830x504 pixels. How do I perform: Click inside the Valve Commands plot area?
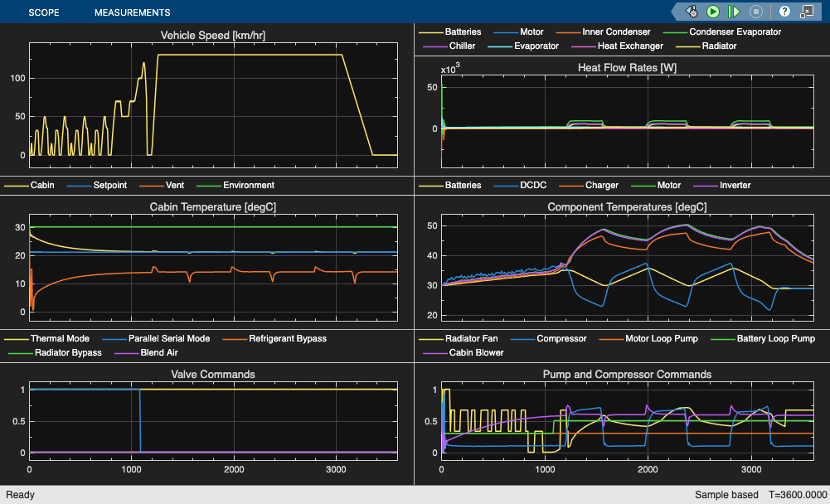(x=213, y=421)
